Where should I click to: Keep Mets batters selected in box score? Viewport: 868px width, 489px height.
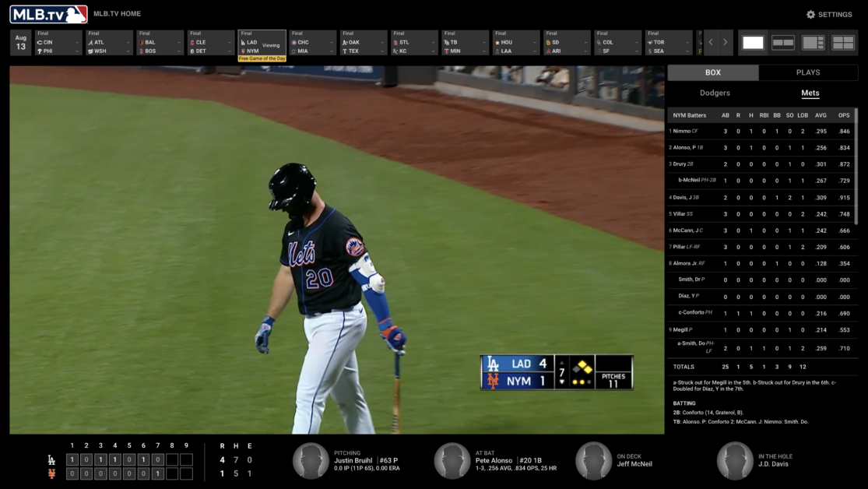pos(810,92)
